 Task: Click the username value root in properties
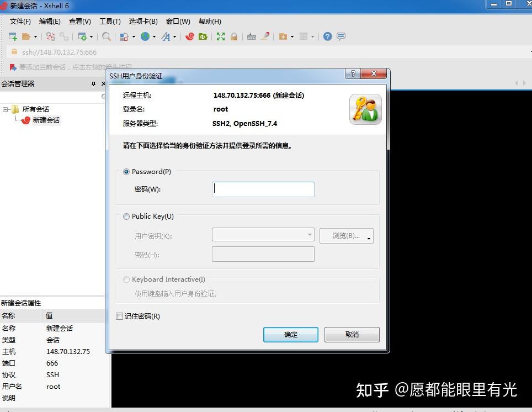(54, 387)
